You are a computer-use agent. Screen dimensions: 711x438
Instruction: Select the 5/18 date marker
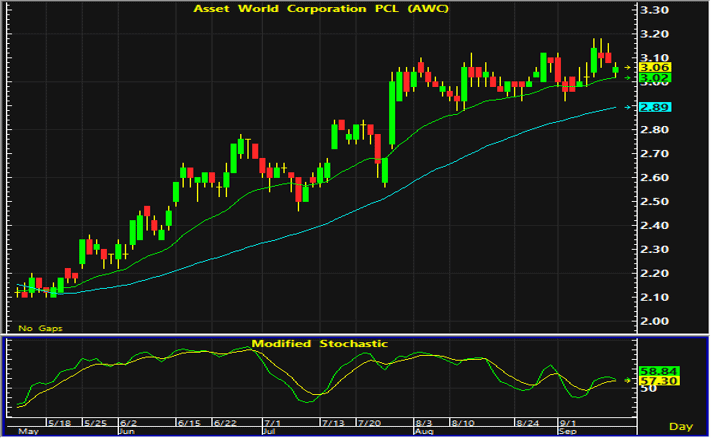(59, 423)
